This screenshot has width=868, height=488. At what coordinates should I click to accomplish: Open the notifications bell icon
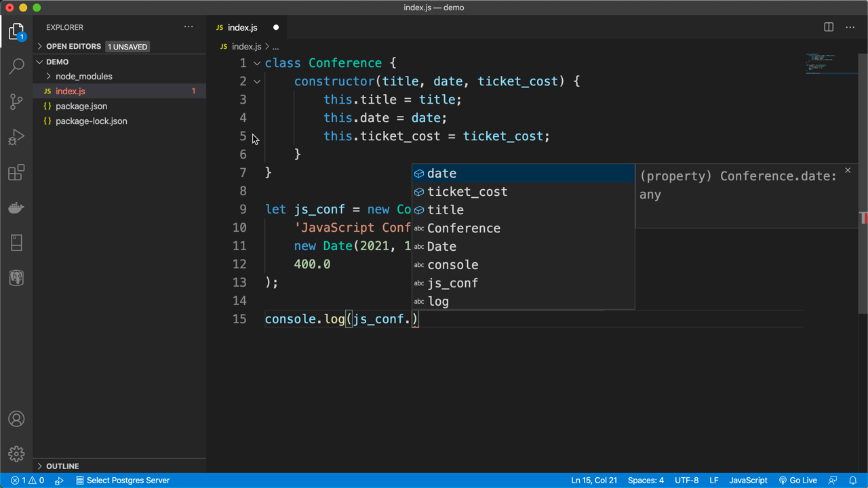point(853,481)
